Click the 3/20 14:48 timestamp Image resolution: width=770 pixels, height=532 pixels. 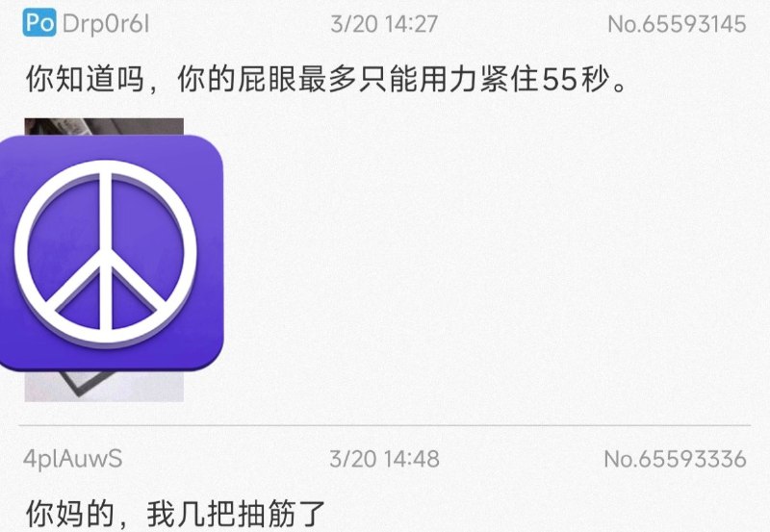pos(384,459)
